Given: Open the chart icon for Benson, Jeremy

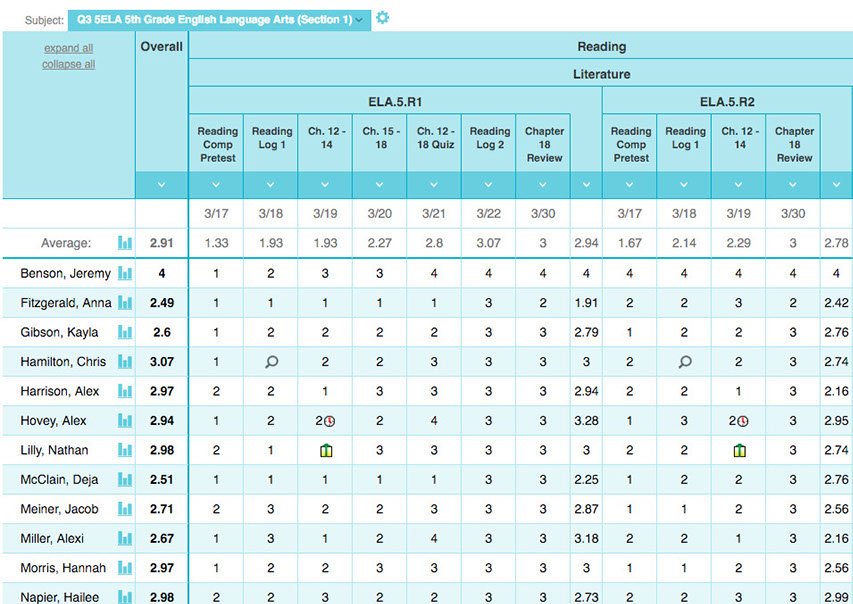Looking at the screenshot, I should 125,273.
